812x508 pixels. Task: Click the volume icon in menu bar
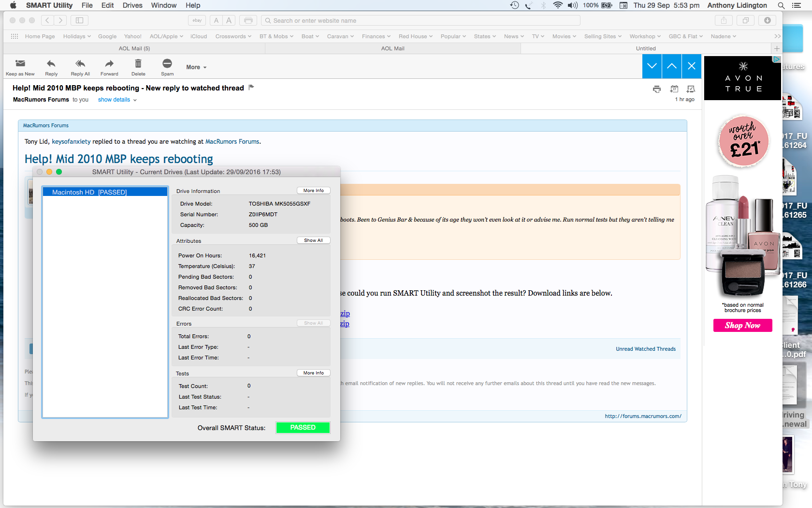point(573,5)
